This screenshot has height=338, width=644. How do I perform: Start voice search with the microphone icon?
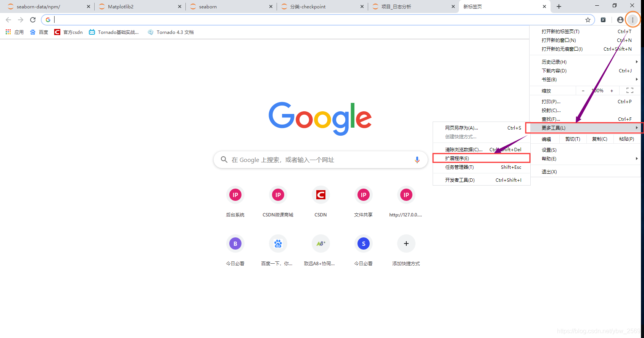[x=417, y=160]
